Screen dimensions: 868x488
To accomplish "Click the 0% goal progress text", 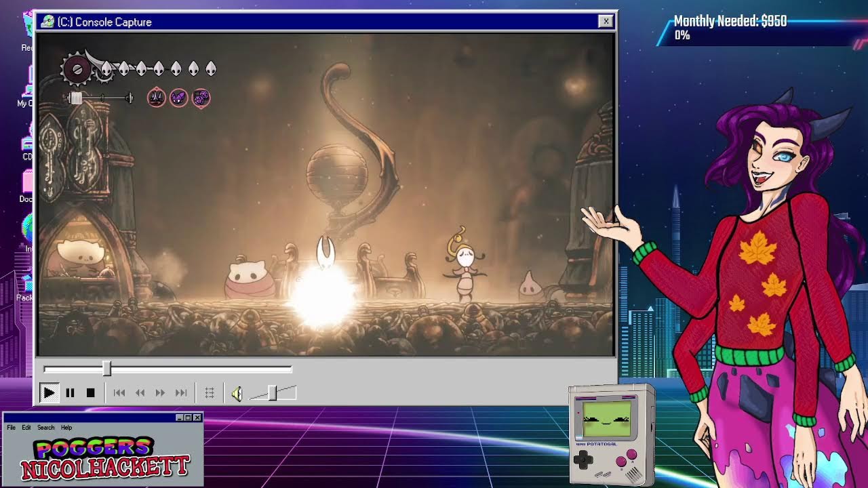I will click(x=682, y=35).
